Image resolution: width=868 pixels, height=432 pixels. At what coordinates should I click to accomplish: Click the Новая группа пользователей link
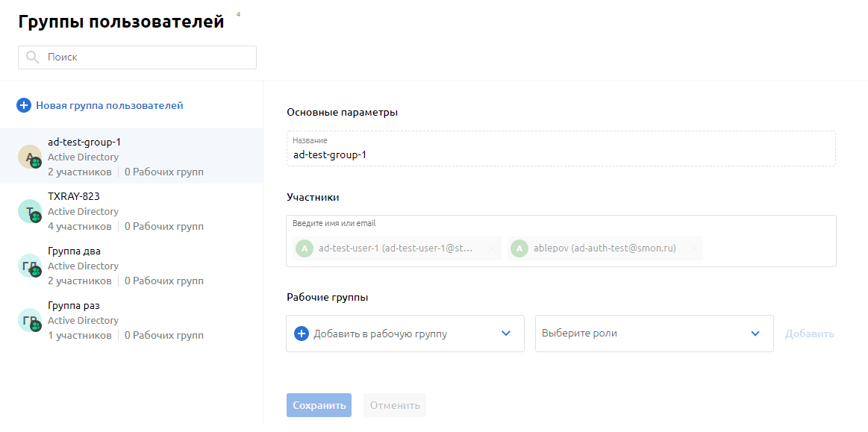coord(109,106)
